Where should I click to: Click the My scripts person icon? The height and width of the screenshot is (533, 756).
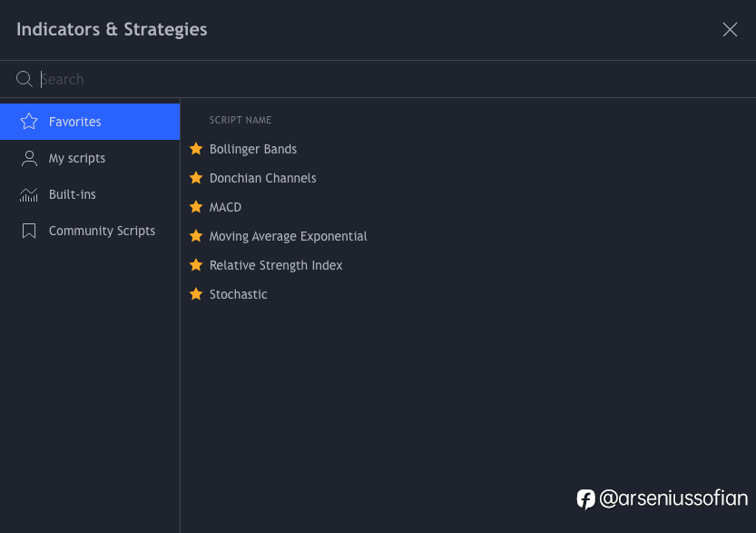(x=29, y=158)
